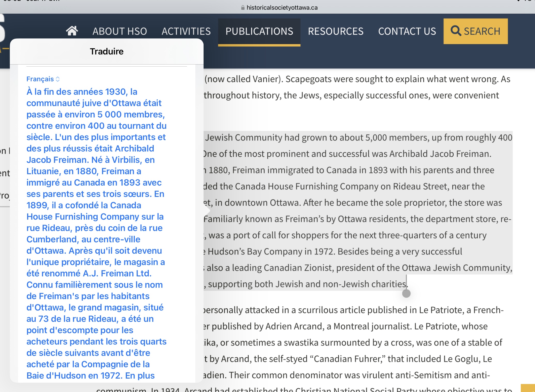Click text 'Archibald Jacob Freiman'

click(440, 154)
